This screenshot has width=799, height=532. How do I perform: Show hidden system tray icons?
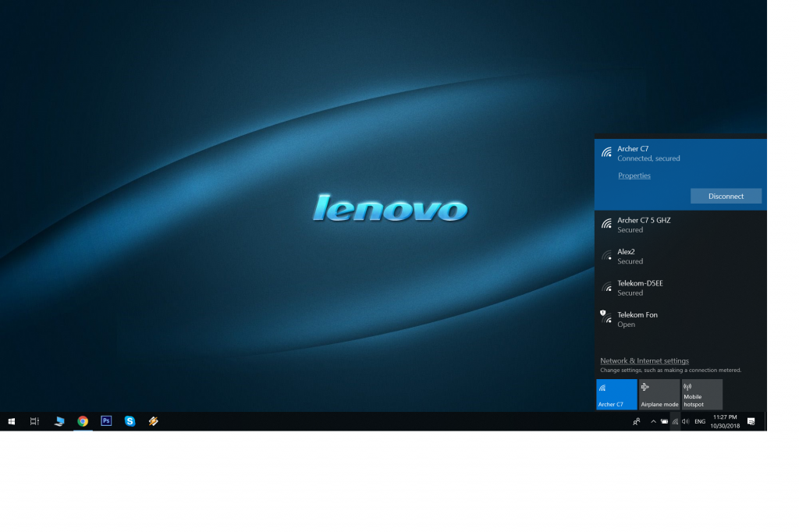tap(653, 421)
